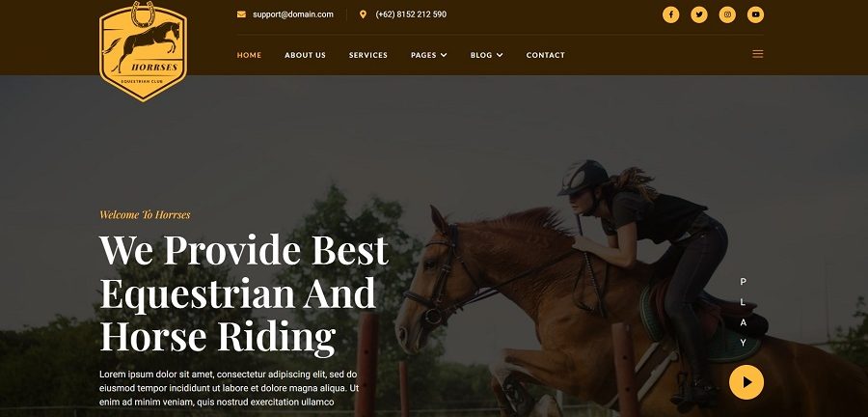868x417 pixels.
Task: Open the Instagram social icon
Action: [727, 14]
